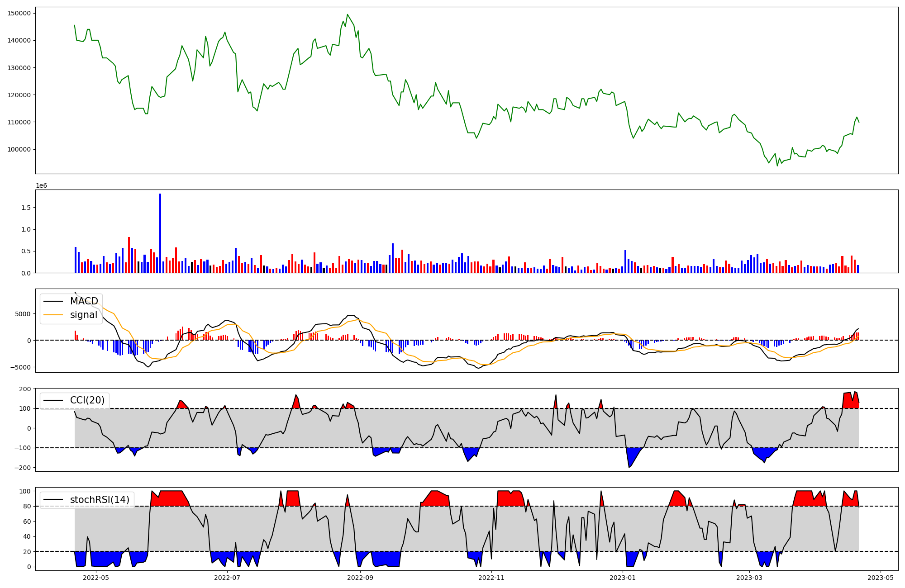This screenshot has height=588, width=905.
Task: Click the CCI(20) legend entry
Action: [x=87, y=400]
